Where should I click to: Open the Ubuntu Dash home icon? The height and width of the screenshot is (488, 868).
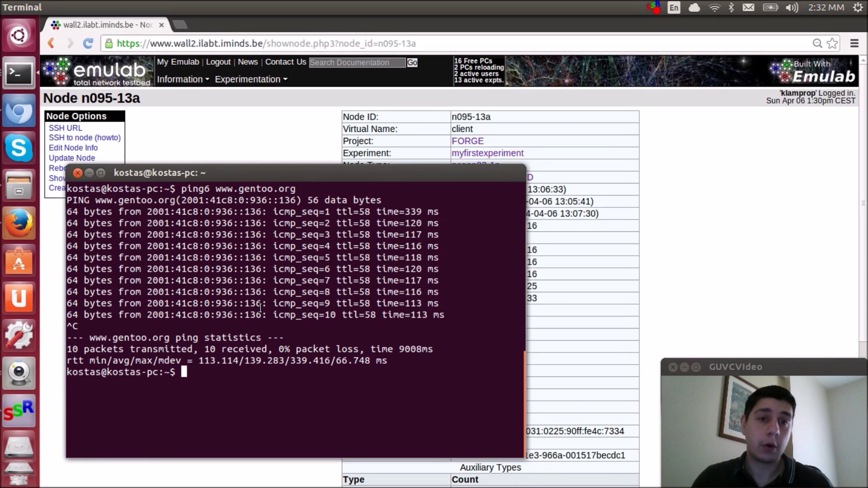(19, 35)
